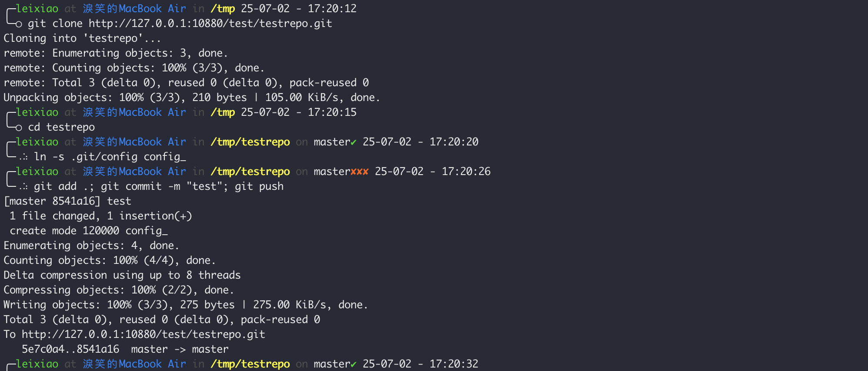The image size is (868, 371).
Task: Click the circle prompt symbol before git clone
Action: tap(19, 24)
